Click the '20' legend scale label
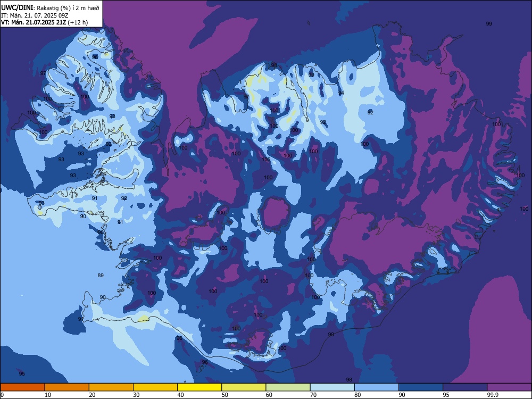The height and width of the screenshot is (399, 532). 92,395
